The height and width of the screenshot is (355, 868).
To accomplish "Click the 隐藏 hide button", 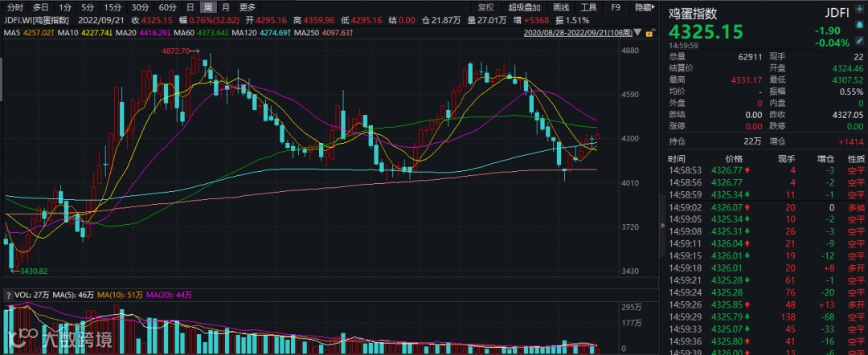I will (x=643, y=7).
